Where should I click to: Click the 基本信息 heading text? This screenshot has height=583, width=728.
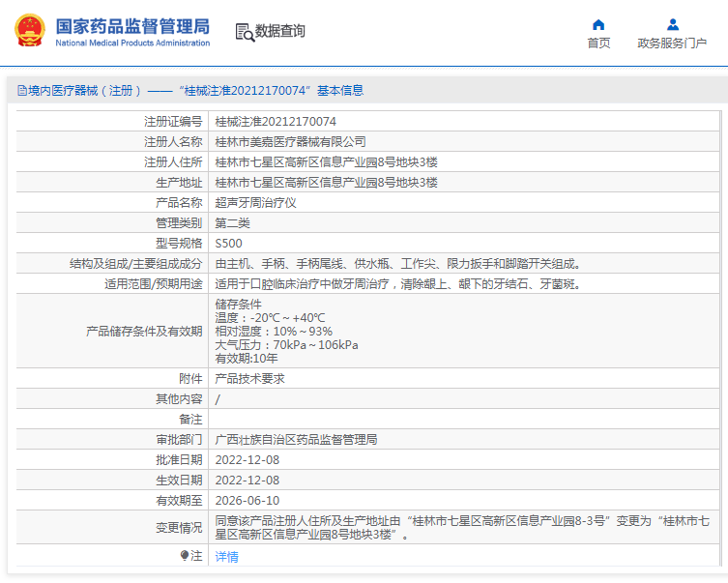coord(340,91)
